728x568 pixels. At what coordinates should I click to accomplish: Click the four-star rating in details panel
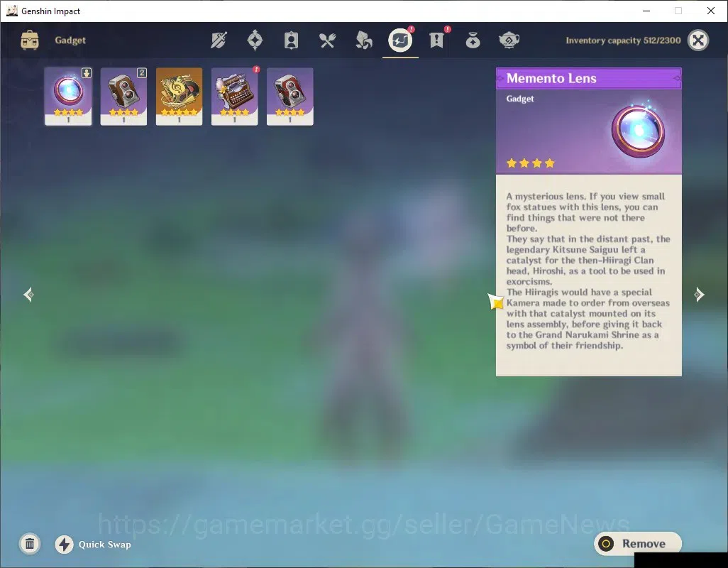[x=531, y=163]
